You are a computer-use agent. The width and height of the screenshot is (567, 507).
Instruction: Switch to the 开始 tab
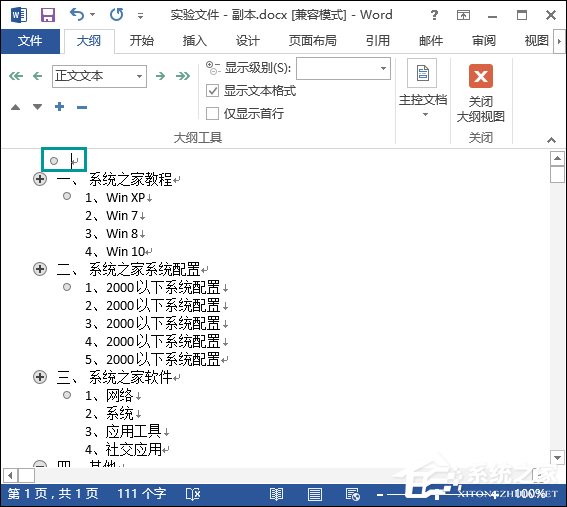(142, 41)
